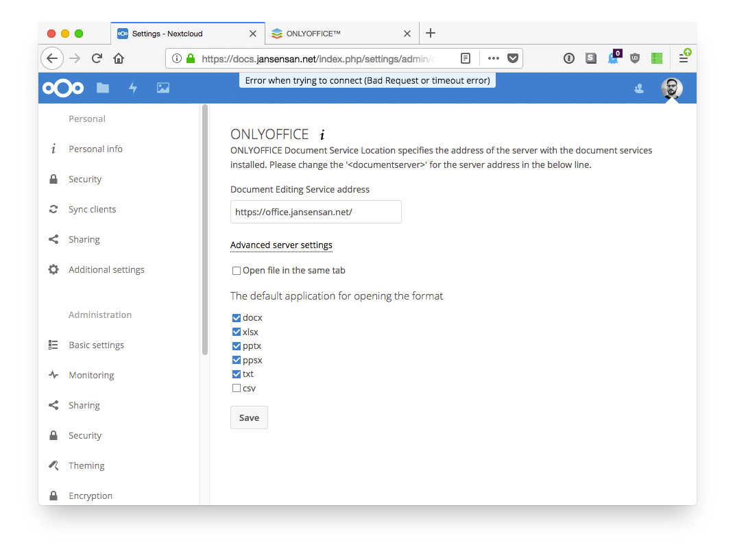Open the user avatar menu
Image resolution: width=735 pixels, height=560 pixels.
pyautogui.click(x=672, y=88)
